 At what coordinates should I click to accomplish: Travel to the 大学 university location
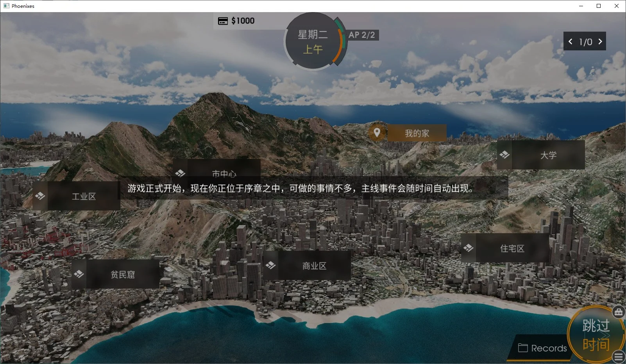point(548,155)
